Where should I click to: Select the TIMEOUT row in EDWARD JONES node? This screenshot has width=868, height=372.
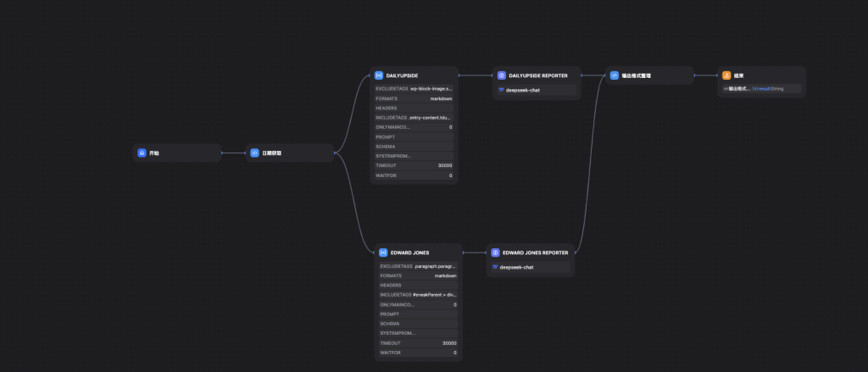(418, 343)
